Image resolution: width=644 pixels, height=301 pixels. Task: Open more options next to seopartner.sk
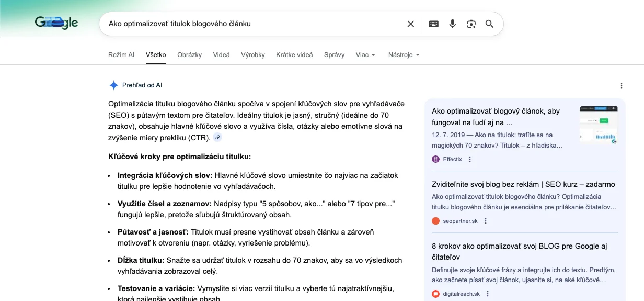486,221
